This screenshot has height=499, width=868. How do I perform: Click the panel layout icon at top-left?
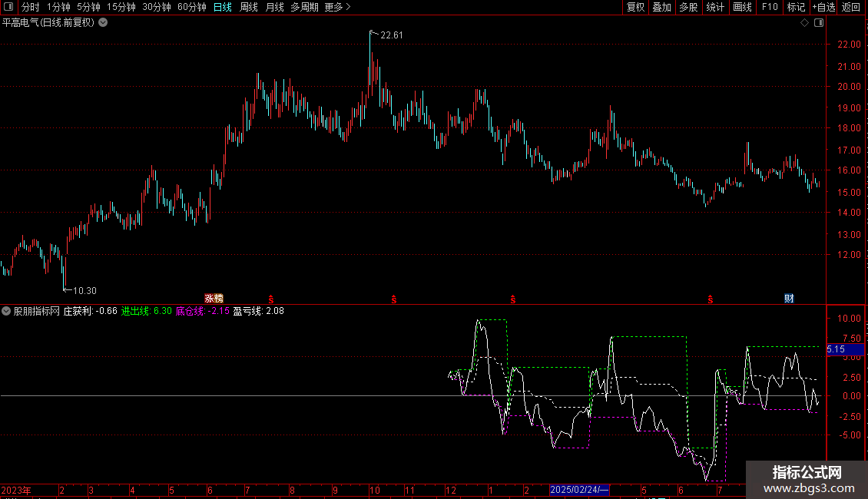8,7
